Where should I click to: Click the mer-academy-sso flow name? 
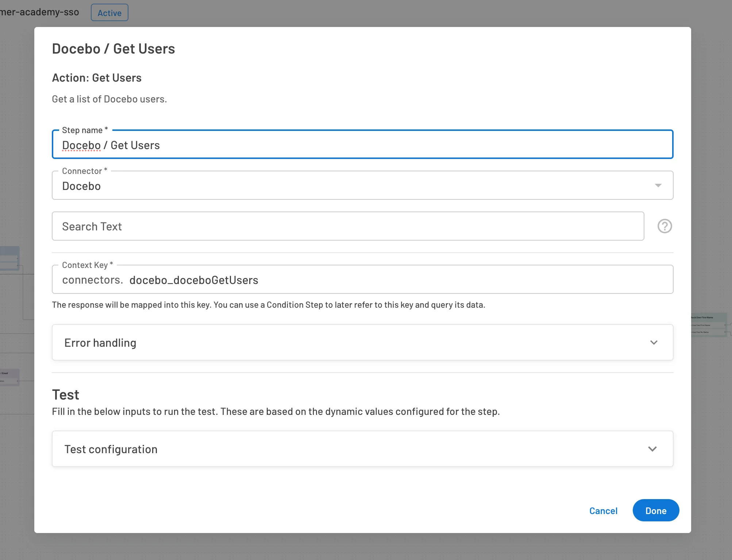(x=39, y=12)
